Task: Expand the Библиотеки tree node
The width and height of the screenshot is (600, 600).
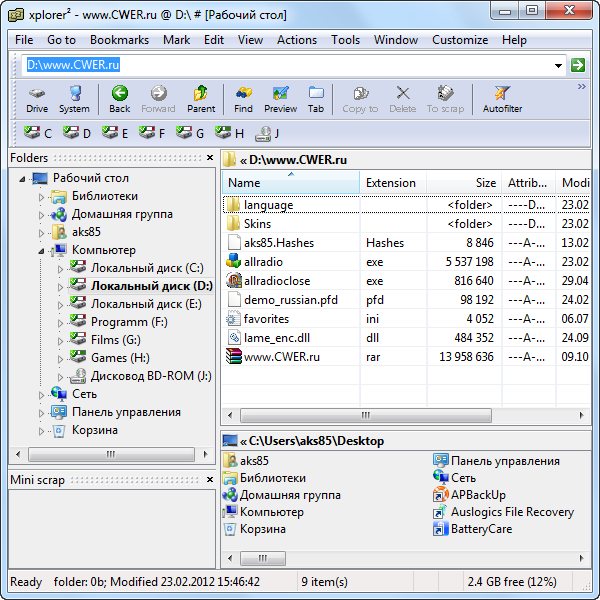Action: coord(42,197)
